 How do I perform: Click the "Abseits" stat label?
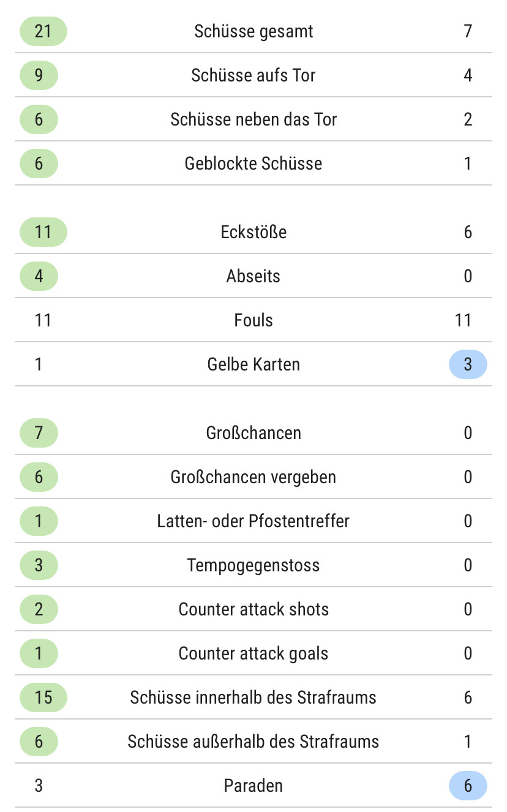pos(254,276)
